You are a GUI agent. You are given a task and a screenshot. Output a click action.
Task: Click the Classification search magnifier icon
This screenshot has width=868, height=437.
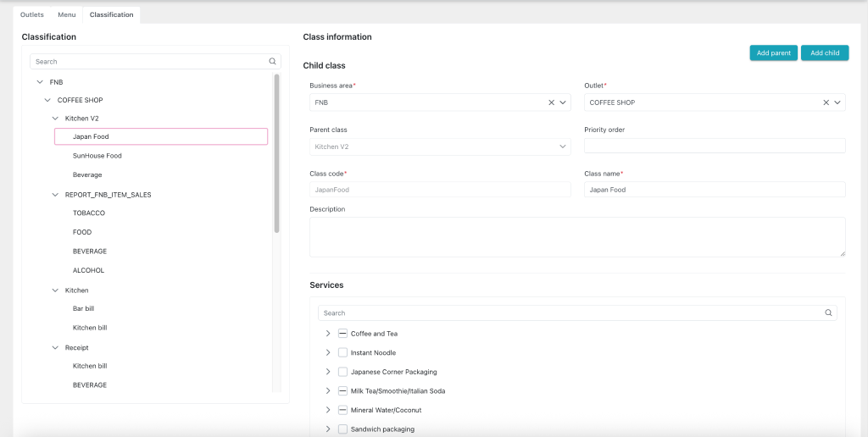coord(272,62)
